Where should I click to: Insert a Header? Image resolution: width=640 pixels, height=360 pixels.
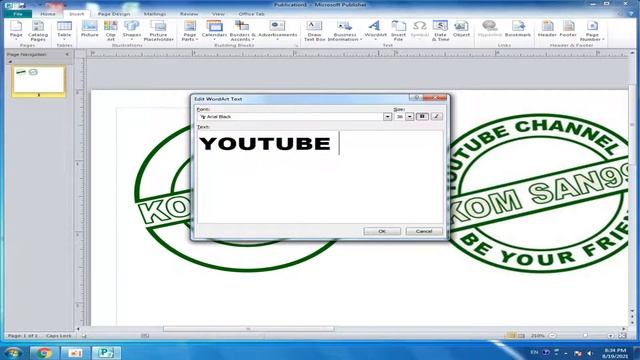547,29
